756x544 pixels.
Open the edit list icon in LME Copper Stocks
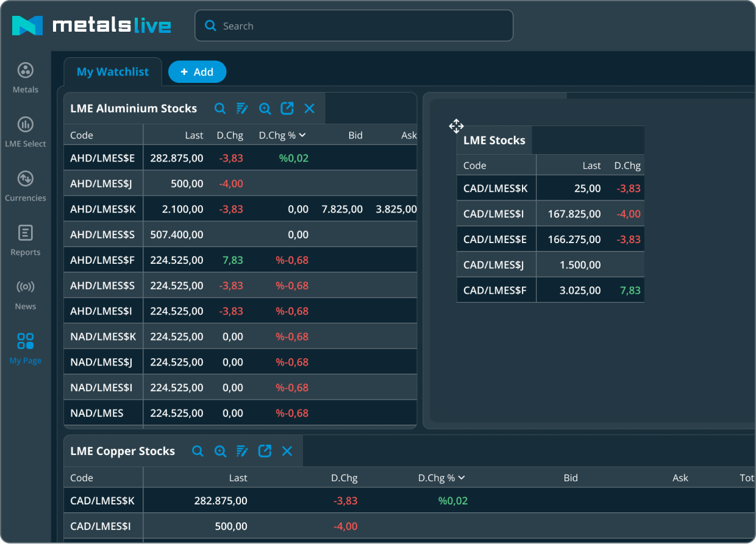point(242,451)
